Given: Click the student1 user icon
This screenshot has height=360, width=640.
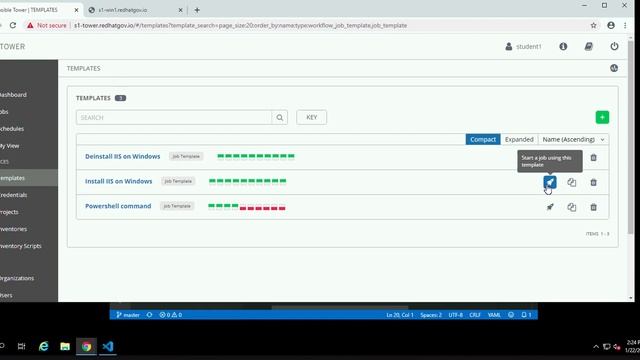Looking at the screenshot, I should click(509, 47).
